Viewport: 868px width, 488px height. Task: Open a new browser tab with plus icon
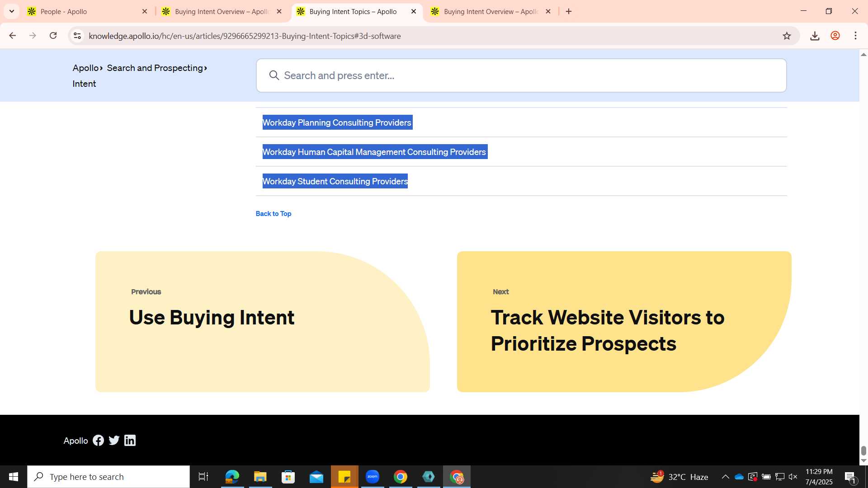click(x=569, y=11)
